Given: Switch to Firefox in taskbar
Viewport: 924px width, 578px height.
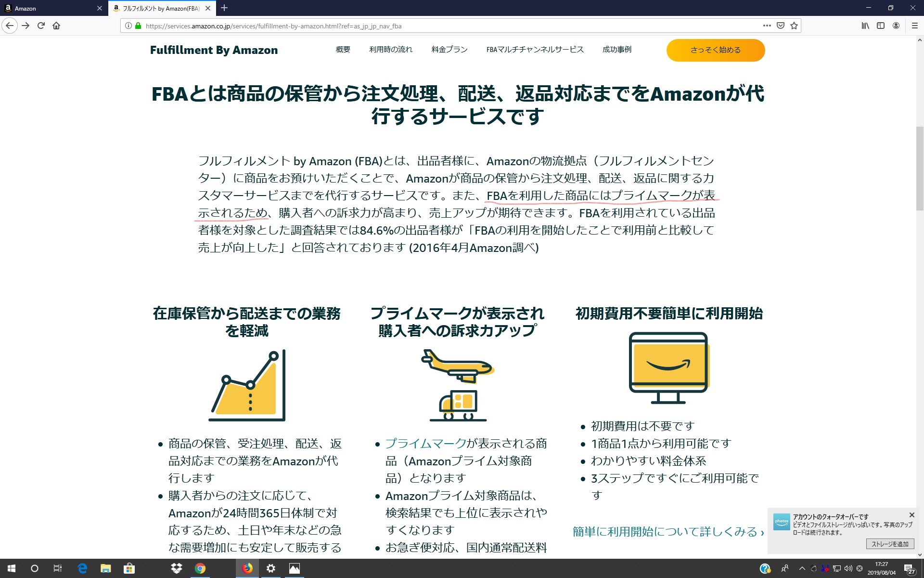Looking at the screenshot, I should (x=247, y=568).
